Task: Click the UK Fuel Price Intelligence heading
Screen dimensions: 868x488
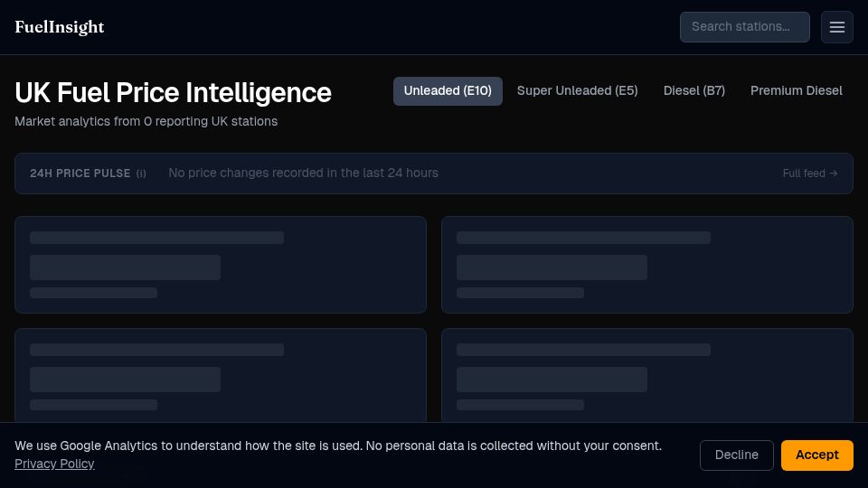Action: [173, 92]
